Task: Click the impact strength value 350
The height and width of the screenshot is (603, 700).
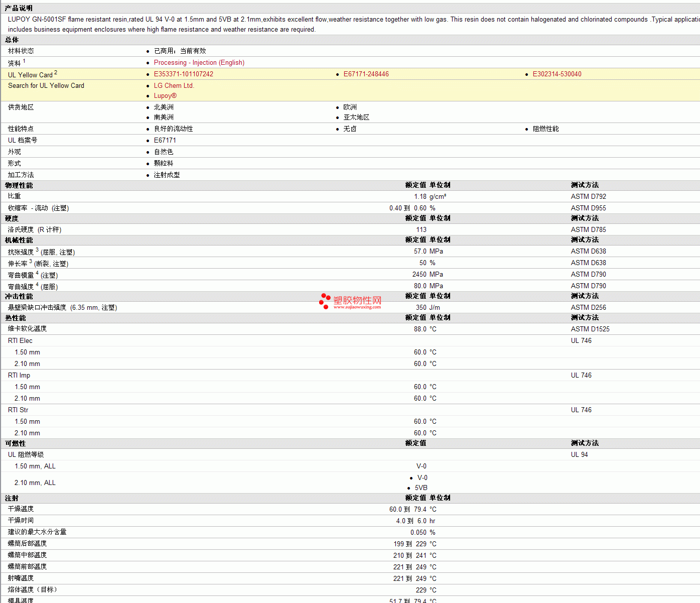Action: pos(421,308)
